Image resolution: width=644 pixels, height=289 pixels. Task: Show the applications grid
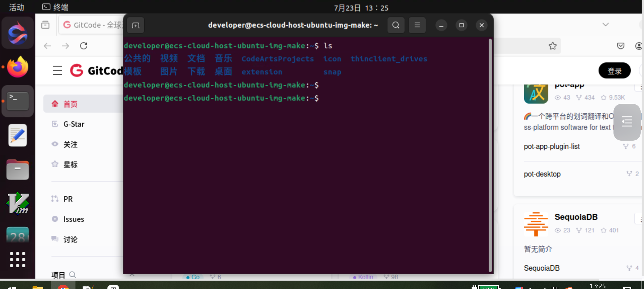click(18, 260)
